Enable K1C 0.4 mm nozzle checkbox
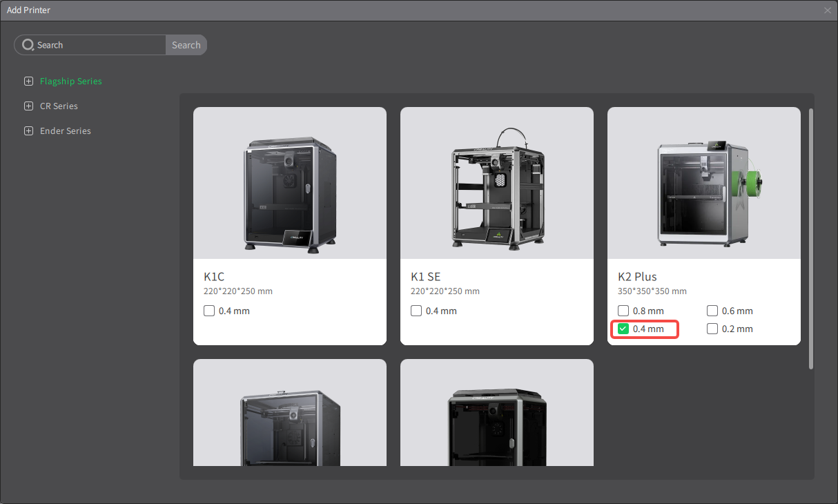This screenshot has height=504, width=838. pyautogui.click(x=209, y=311)
